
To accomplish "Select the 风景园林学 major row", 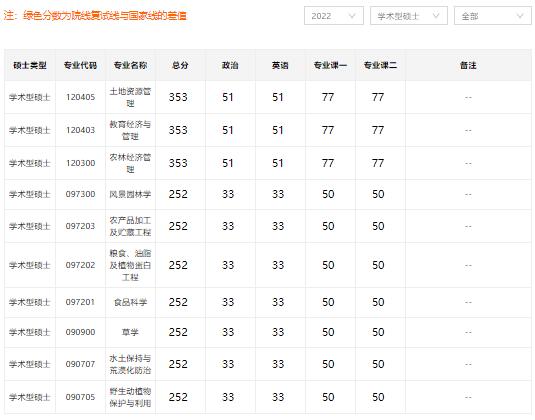I will tap(268, 194).
